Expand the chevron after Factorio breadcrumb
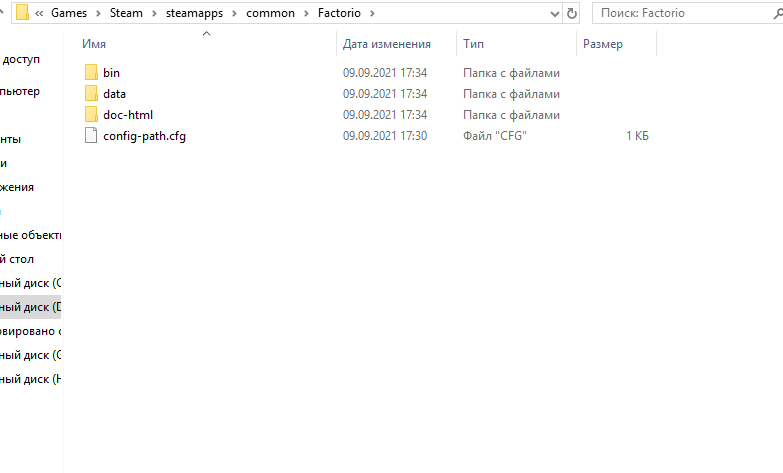The height and width of the screenshot is (473, 783). tap(372, 13)
